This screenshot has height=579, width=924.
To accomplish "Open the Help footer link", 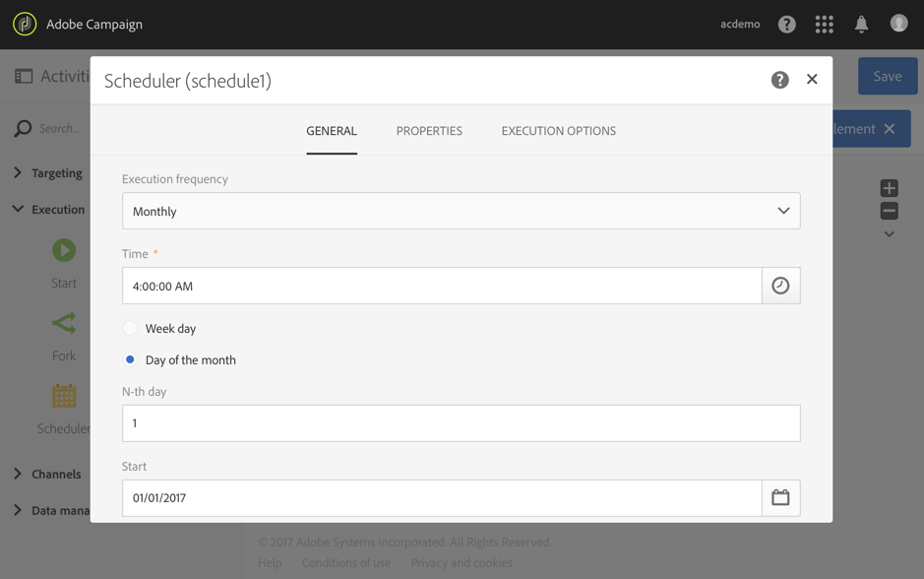I will point(270,563).
